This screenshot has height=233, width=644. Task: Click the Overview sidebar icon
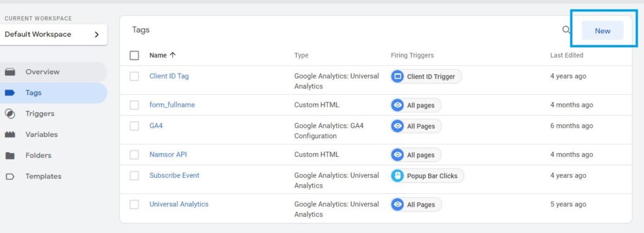click(10, 72)
